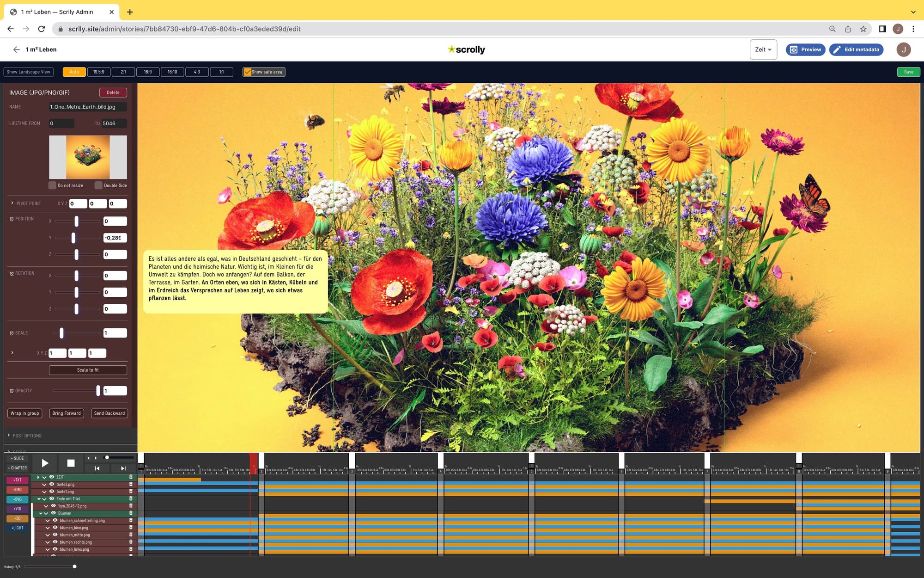Delete tuete2.png via its trash icon
The height and width of the screenshot is (578, 924).
click(131, 484)
